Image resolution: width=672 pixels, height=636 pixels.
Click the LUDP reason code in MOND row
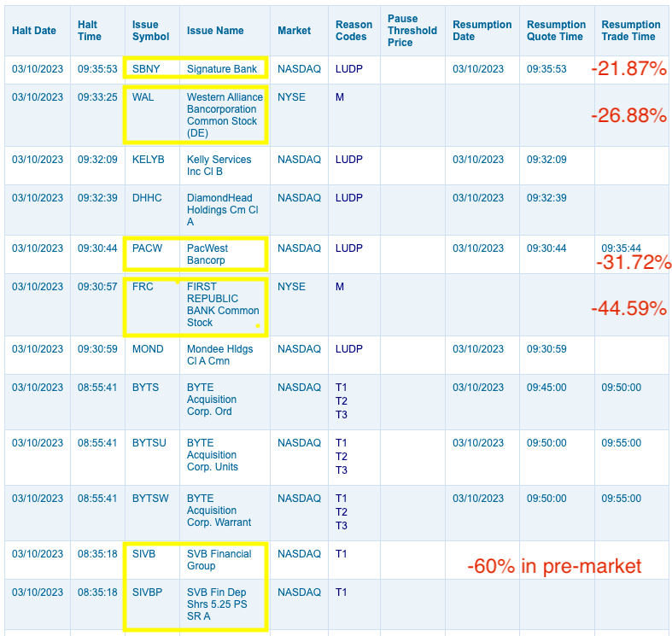349,349
